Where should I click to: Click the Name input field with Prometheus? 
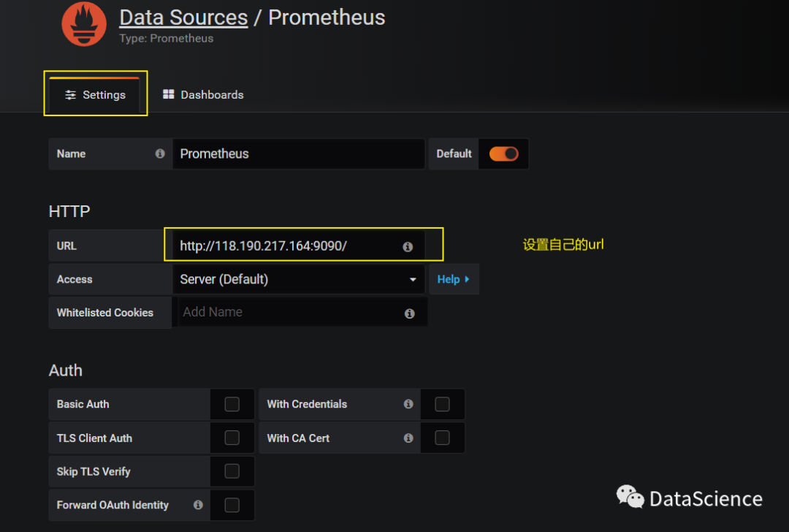tap(298, 154)
